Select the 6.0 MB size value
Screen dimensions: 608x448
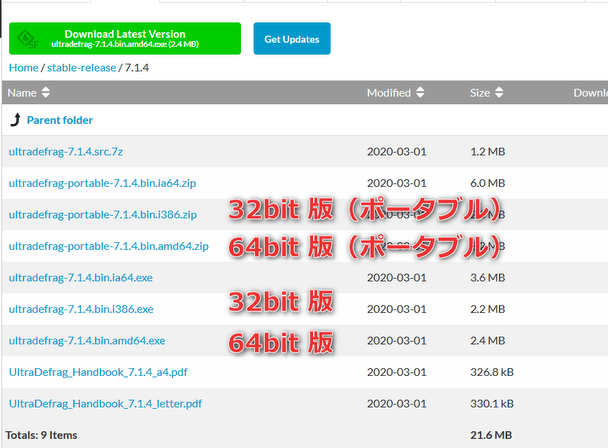[x=488, y=183]
